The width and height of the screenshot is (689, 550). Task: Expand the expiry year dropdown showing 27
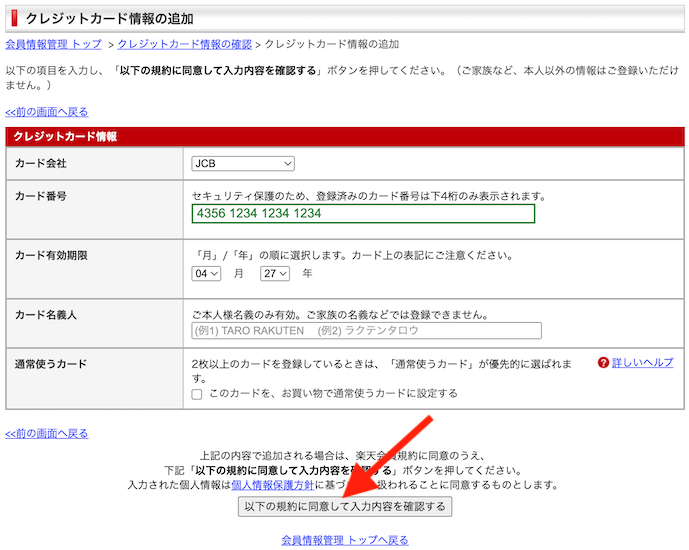(274, 273)
